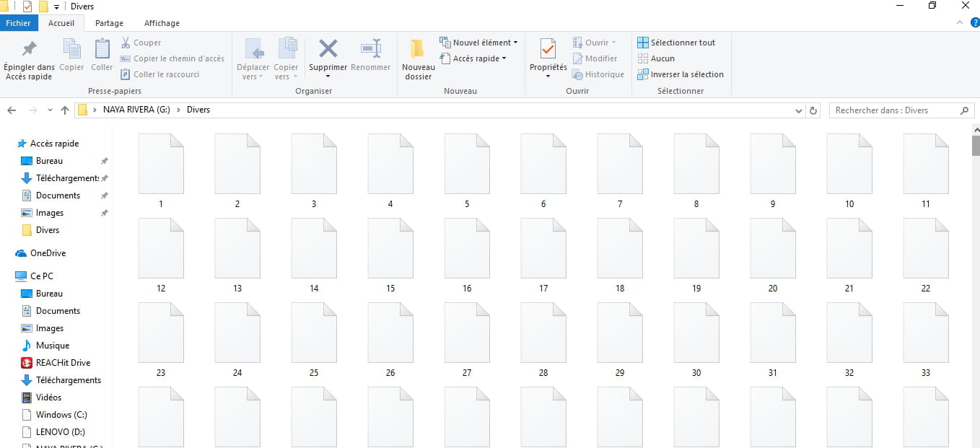Click the Supprimer red X icon
This screenshot has height=448, width=980.
click(x=328, y=49)
